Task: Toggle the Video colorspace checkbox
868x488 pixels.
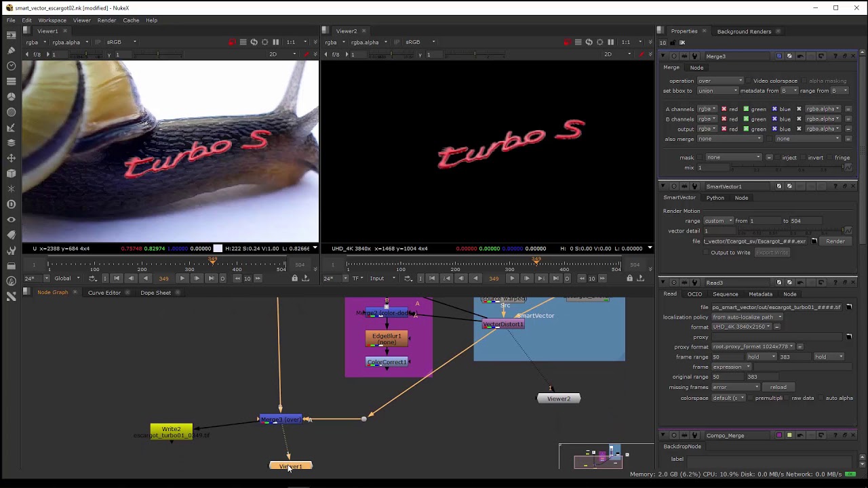Action: click(749, 81)
